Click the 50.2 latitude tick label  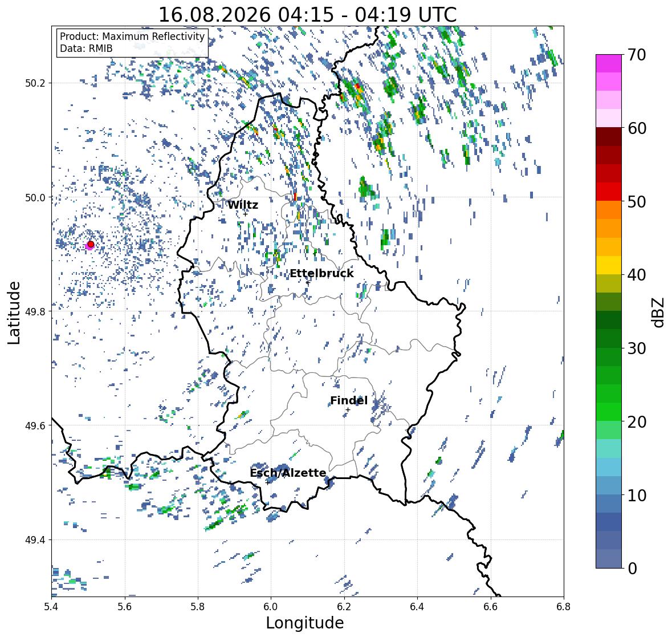[35, 83]
